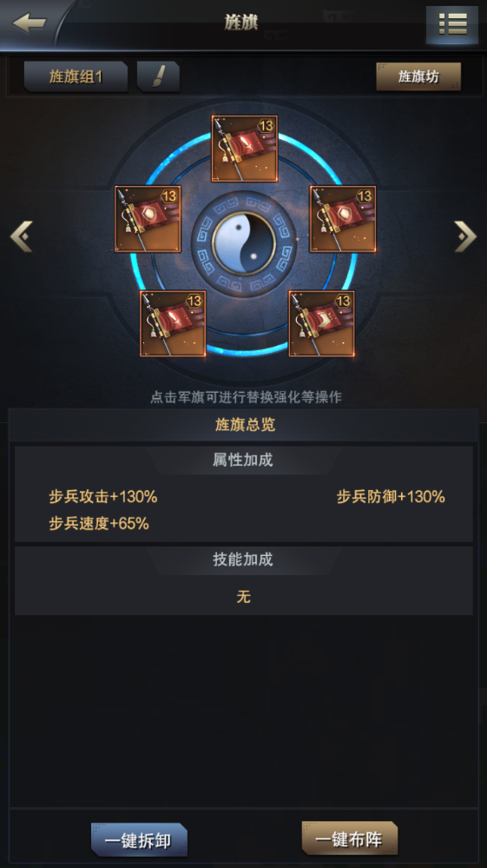Select the 旌旗总览 header tab
The height and width of the screenshot is (868, 487).
(244, 425)
